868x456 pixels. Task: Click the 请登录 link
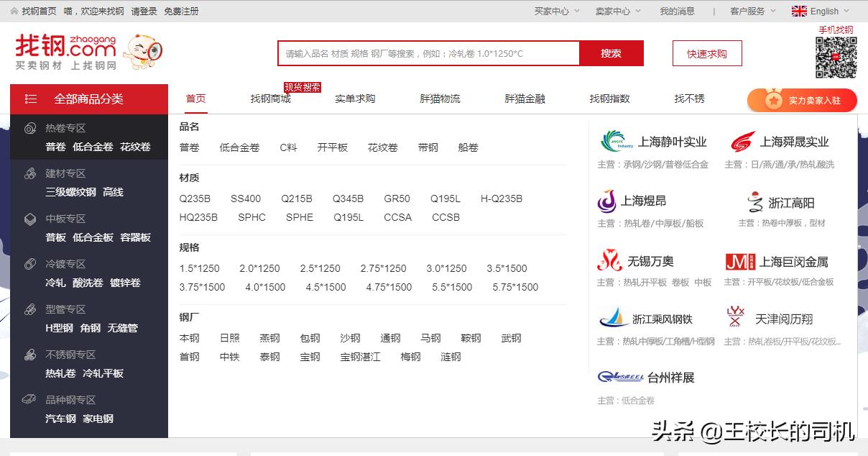[x=144, y=12]
